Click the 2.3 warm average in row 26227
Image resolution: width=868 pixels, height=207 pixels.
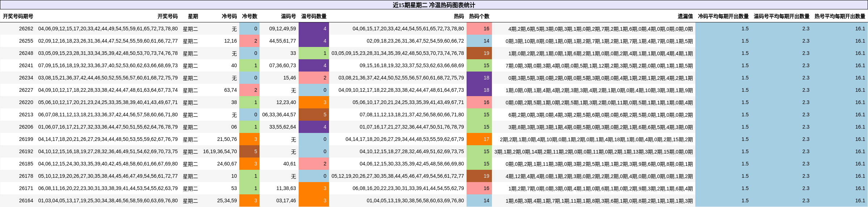[806, 90]
